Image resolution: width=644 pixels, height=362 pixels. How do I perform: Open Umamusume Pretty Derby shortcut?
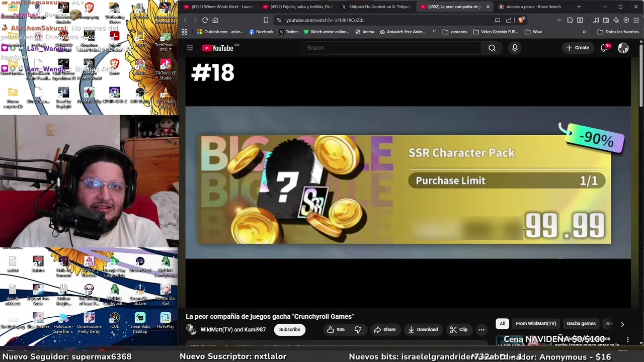[x=89, y=323]
